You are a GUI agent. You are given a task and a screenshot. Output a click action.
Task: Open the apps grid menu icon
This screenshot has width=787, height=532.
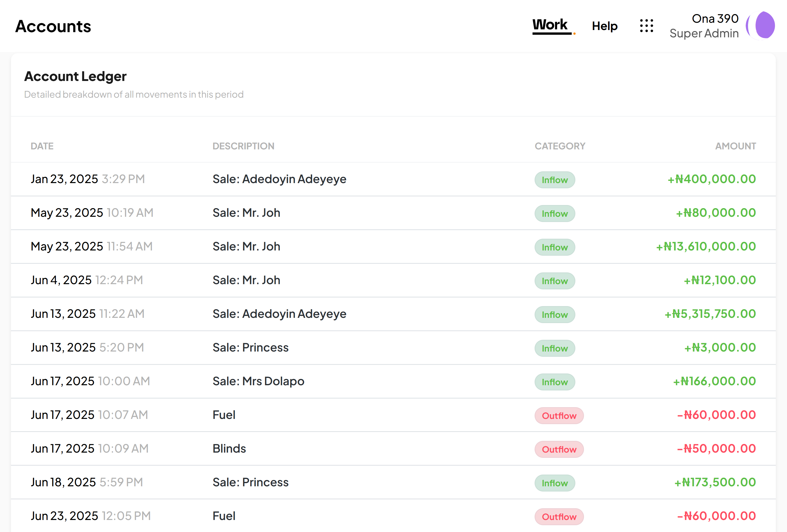tap(646, 26)
